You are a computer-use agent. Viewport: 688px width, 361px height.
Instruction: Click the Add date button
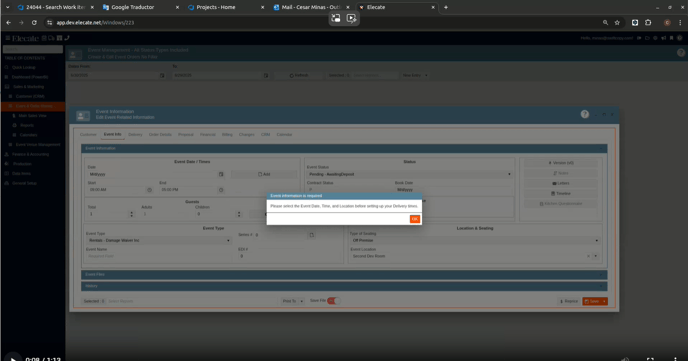click(x=264, y=174)
